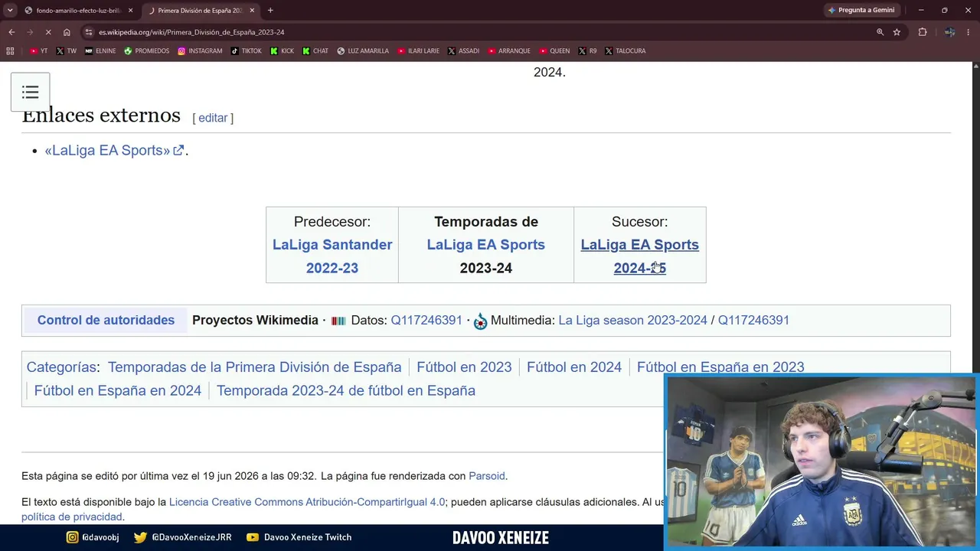Viewport: 980px width, 551px height.
Task: Close the fondo-amarillo-efecto-luz tab
Action: 131,11
